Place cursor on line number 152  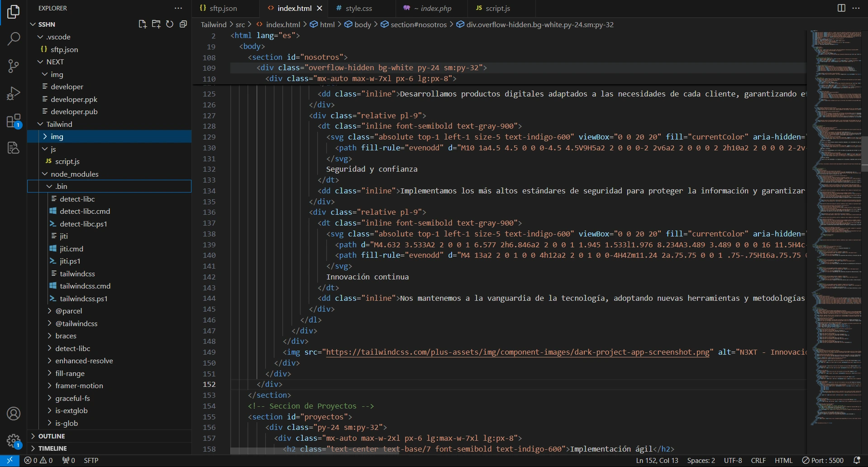(x=209, y=384)
